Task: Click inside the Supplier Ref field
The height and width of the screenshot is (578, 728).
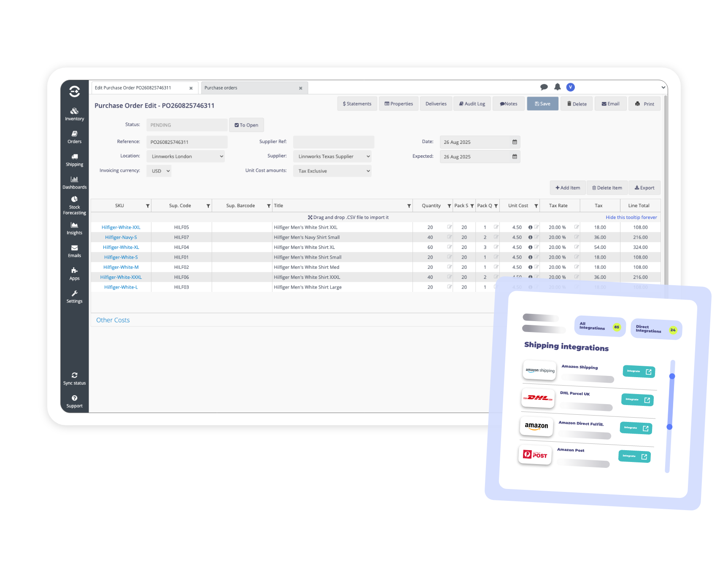Action: tap(333, 142)
